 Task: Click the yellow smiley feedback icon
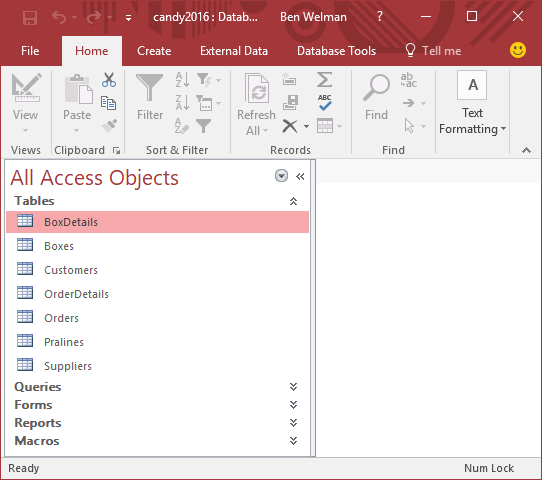click(x=518, y=50)
